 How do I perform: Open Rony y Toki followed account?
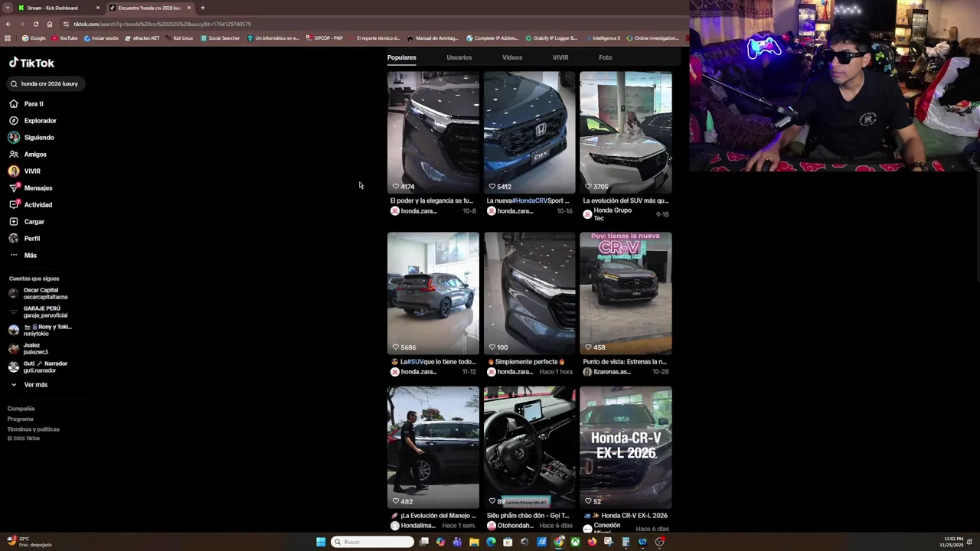(x=40, y=331)
